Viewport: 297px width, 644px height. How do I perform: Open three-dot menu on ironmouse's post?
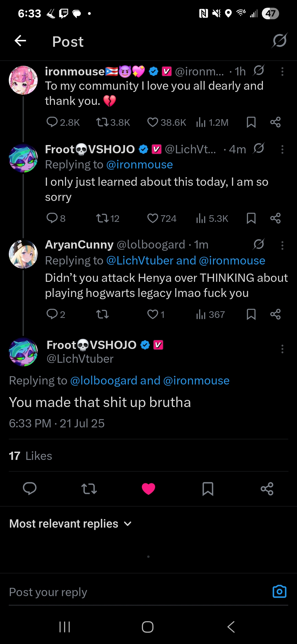(282, 72)
